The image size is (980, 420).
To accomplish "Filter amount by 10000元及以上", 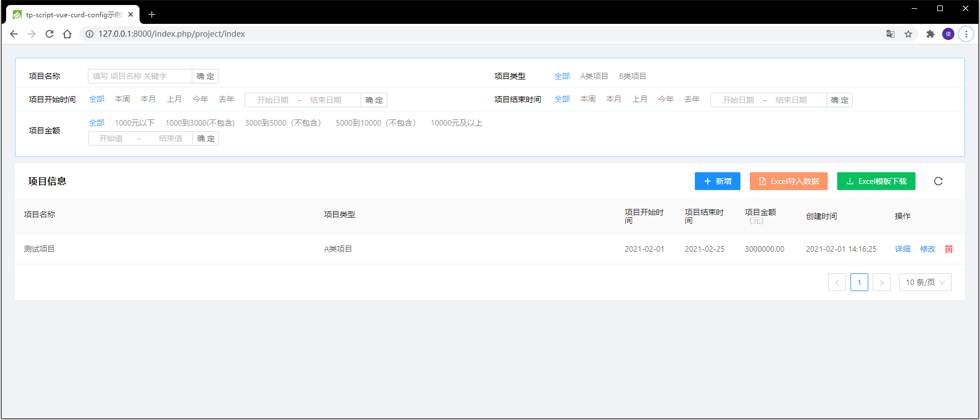I will (x=456, y=123).
